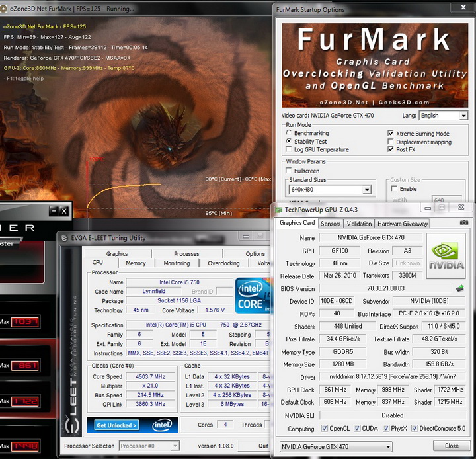Click the BIOS Version 70.00.21.00.03 field
The image size is (476, 459).
pyautogui.click(x=386, y=288)
